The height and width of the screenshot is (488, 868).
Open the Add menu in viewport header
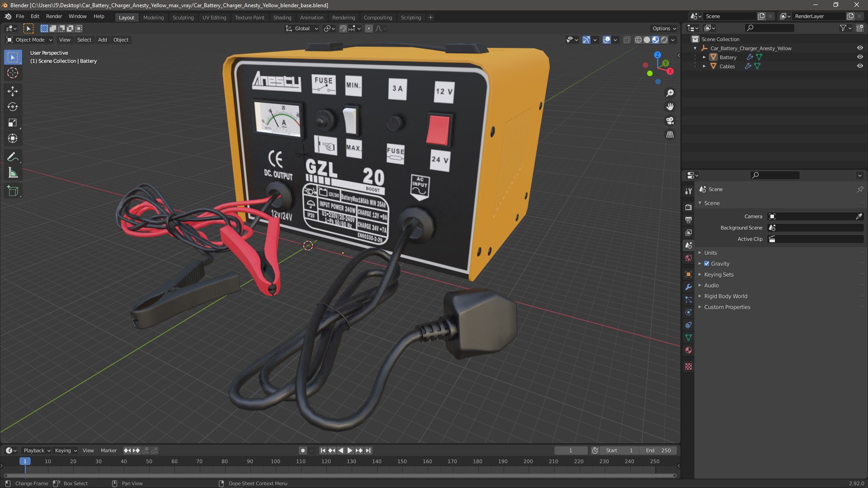click(x=103, y=40)
